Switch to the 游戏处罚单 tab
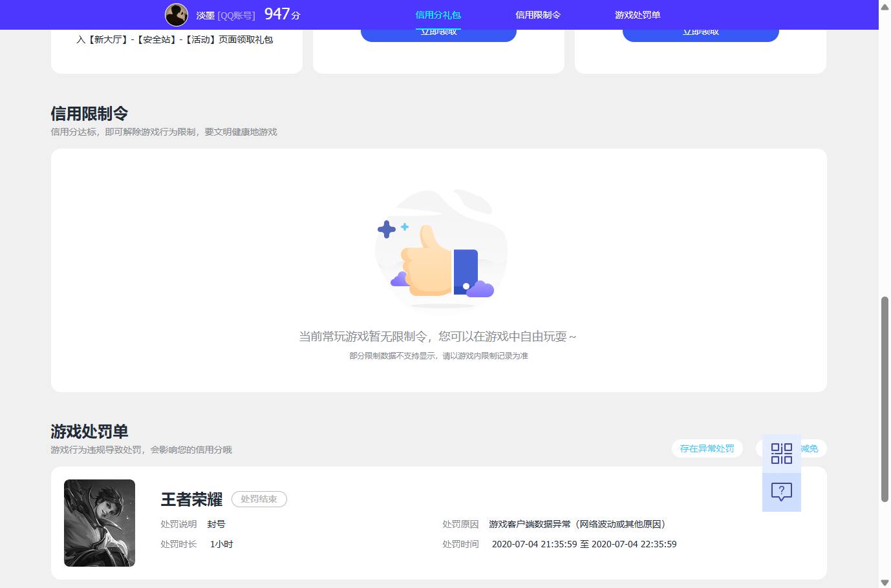 tap(638, 15)
